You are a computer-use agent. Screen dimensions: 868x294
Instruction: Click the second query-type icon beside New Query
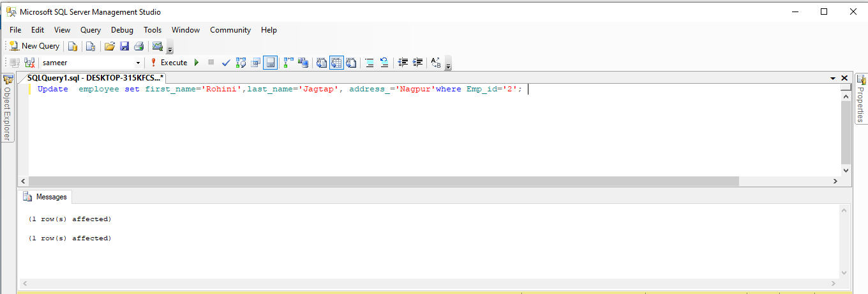[x=91, y=46]
